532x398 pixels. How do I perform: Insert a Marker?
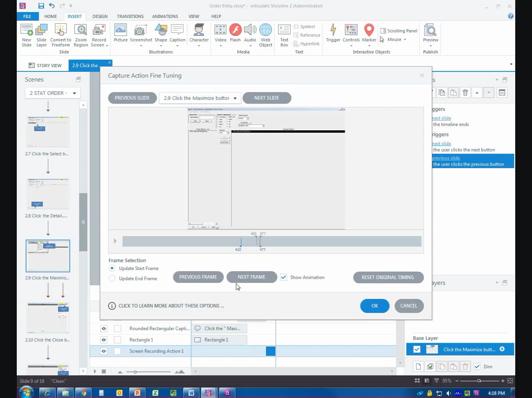[369, 30]
